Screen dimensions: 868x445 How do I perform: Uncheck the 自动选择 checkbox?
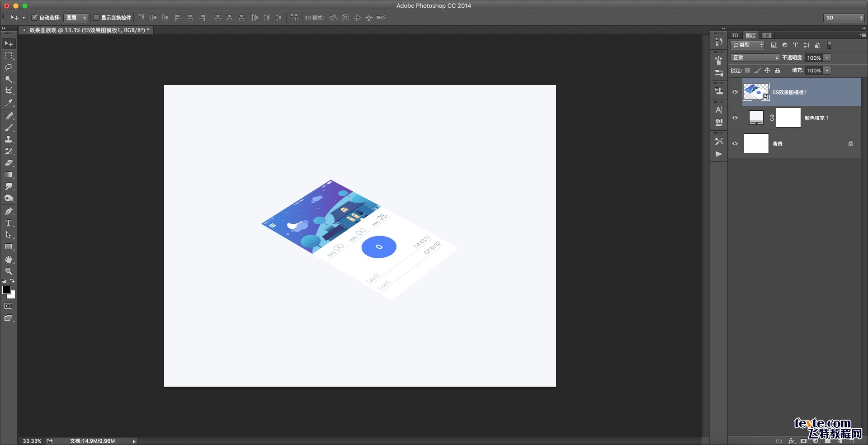(34, 18)
